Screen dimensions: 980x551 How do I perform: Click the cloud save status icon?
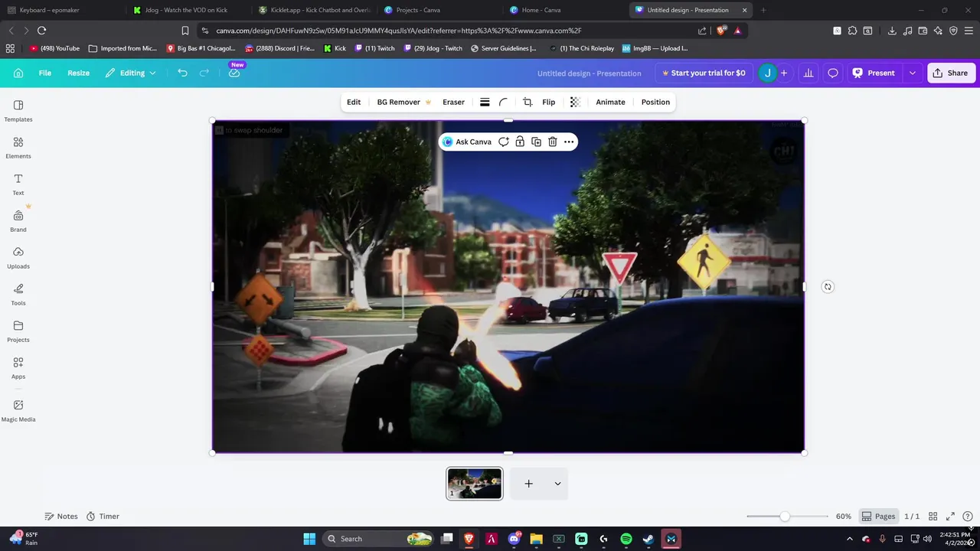234,73
